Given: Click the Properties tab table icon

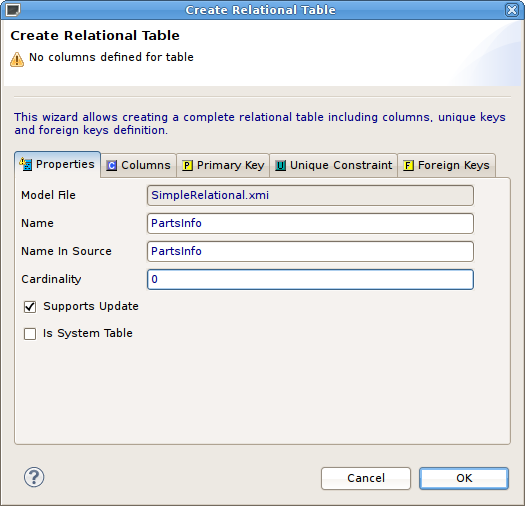Looking at the screenshot, I should (x=26, y=164).
